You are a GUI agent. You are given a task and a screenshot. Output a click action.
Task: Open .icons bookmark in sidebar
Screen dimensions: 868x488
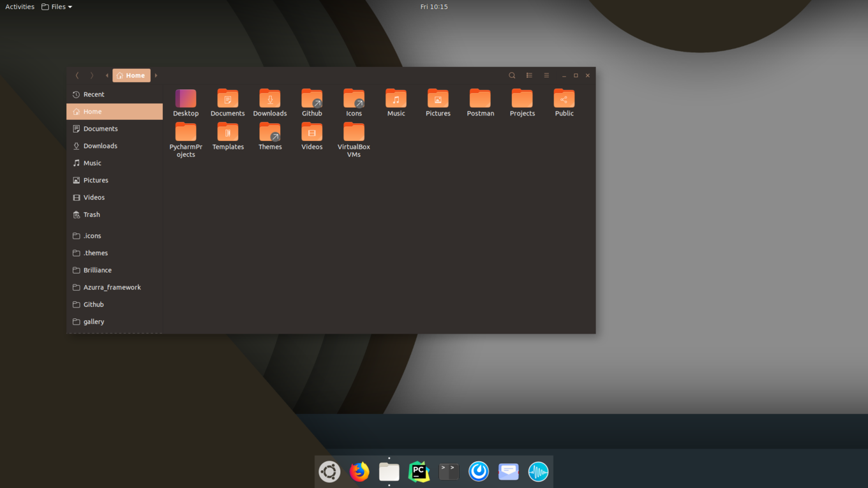click(x=115, y=236)
